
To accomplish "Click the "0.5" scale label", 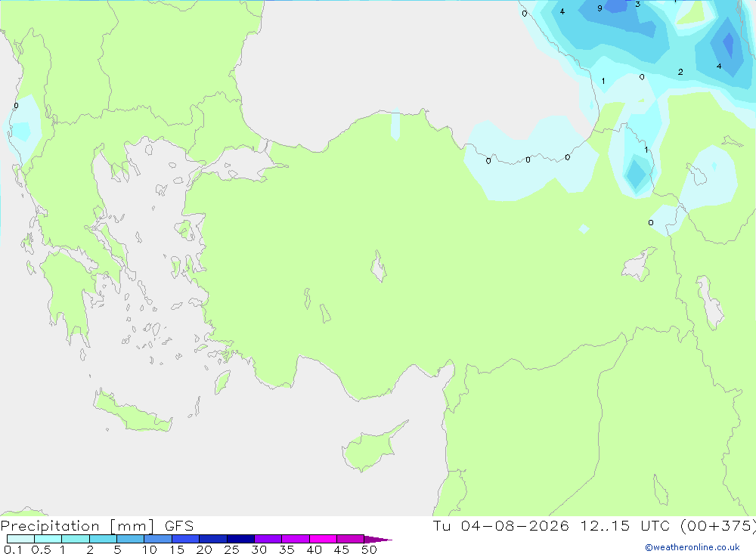I will (41, 549).
